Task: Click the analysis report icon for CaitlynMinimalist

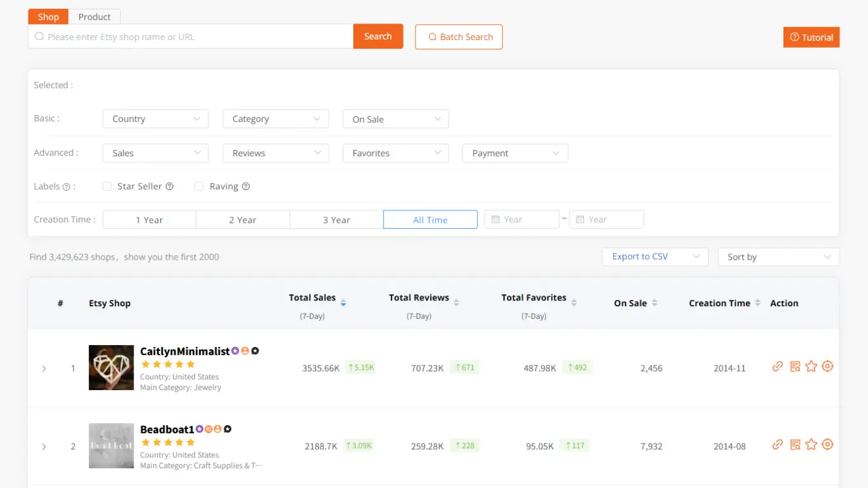Action: click(794, 367)
